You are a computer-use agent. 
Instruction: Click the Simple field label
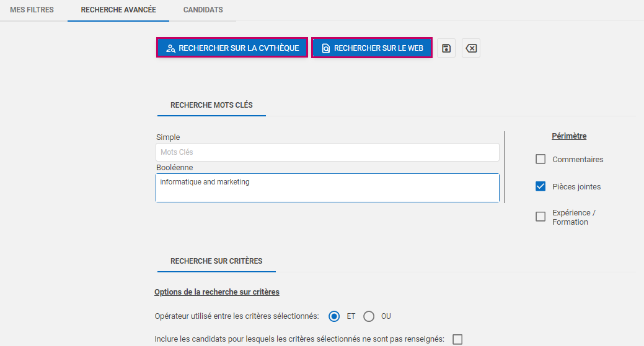pyautogui.click(x=168, y=137)
